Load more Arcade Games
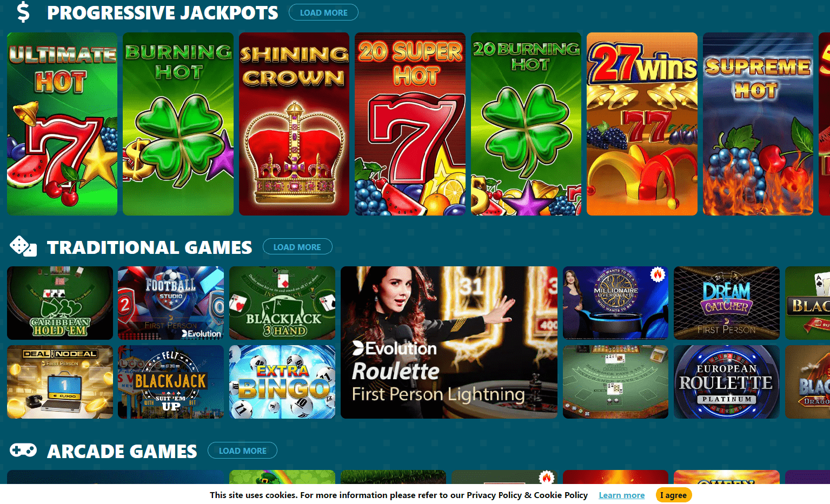The image size is (830, 504). point(242,451)
